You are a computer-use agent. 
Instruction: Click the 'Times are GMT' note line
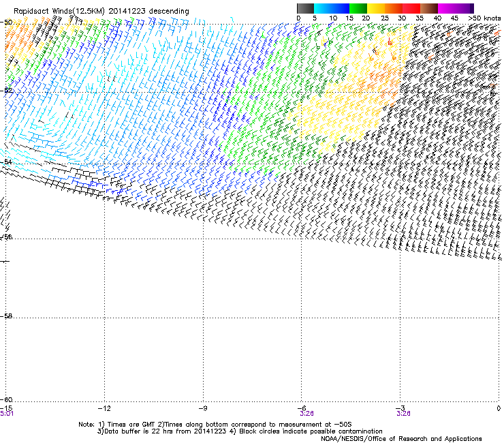tap(215, 425)
